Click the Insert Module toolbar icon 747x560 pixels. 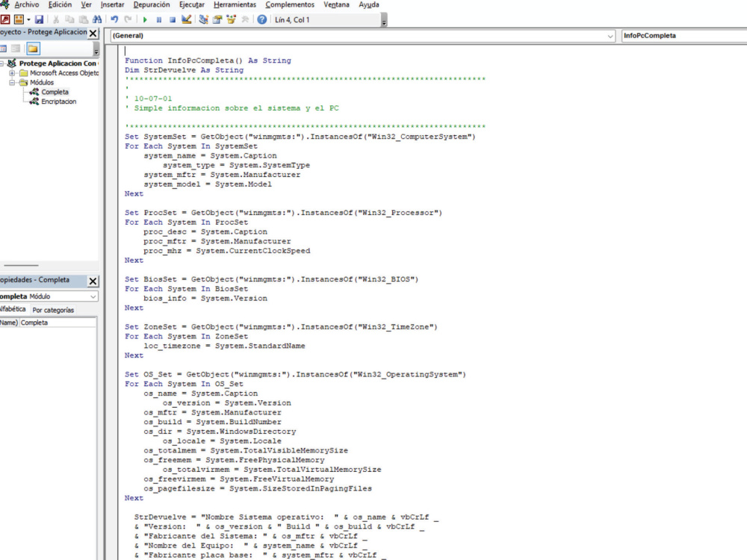pos(19,19)
